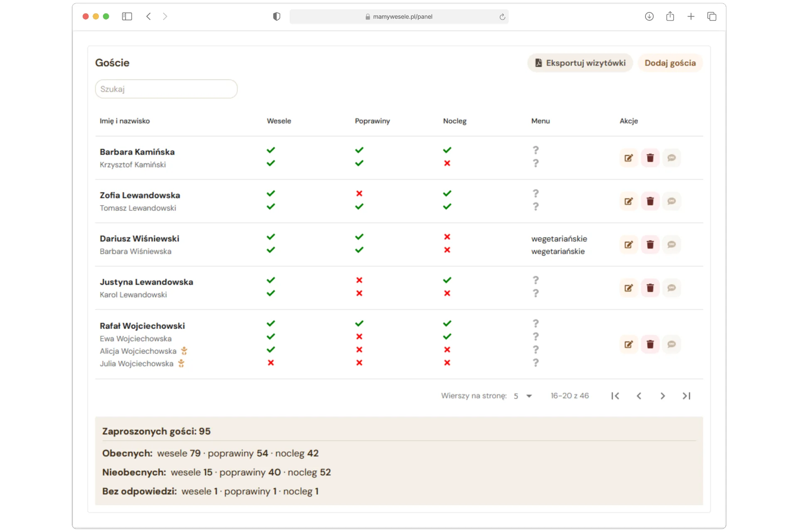798x532 pixels.
Task: Click Dodaj gościa button
Action: coord(670,63)
